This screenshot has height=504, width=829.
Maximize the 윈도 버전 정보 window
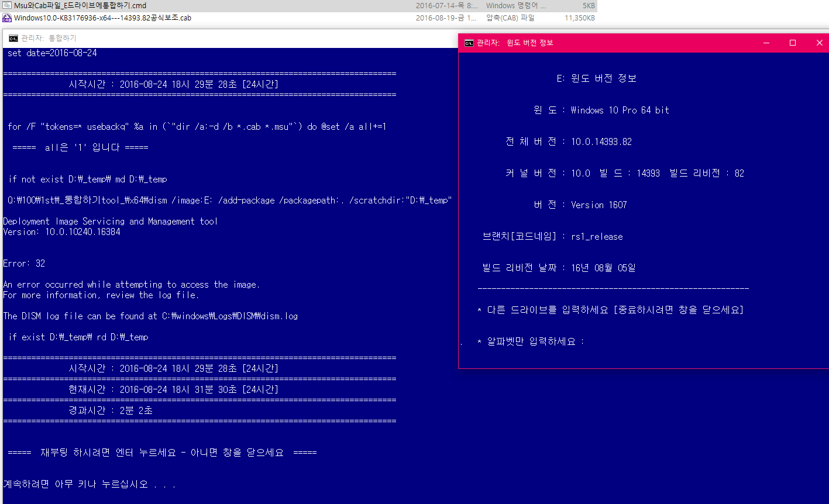coord(793,43)
